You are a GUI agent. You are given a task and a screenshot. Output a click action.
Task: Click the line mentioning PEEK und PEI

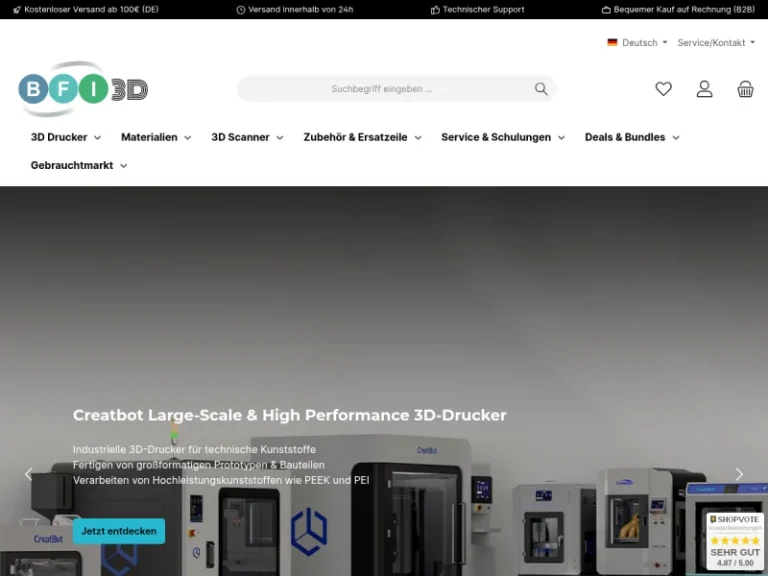pos(221,480)
